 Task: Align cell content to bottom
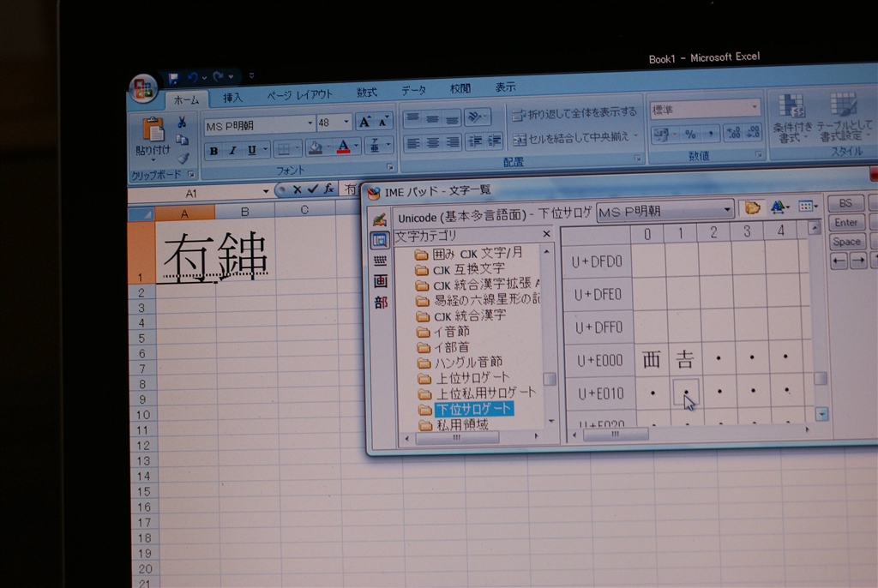coord(451,117)
